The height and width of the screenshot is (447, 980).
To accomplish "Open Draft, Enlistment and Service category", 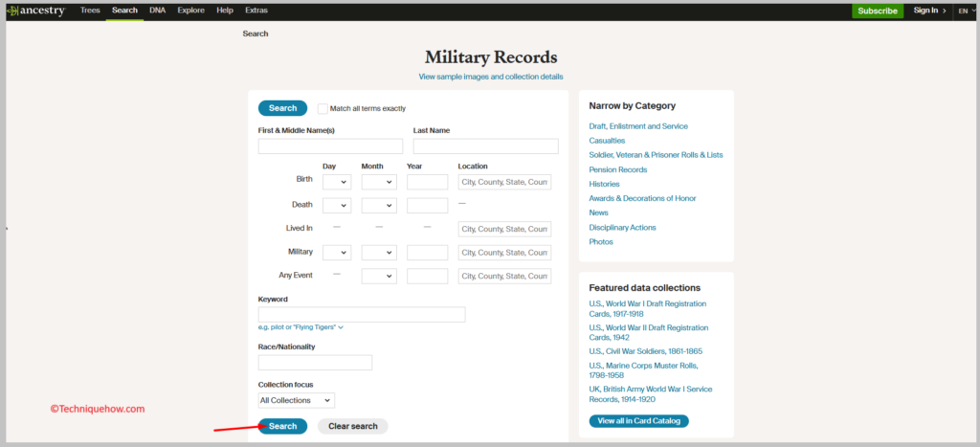I will point(638,126).
